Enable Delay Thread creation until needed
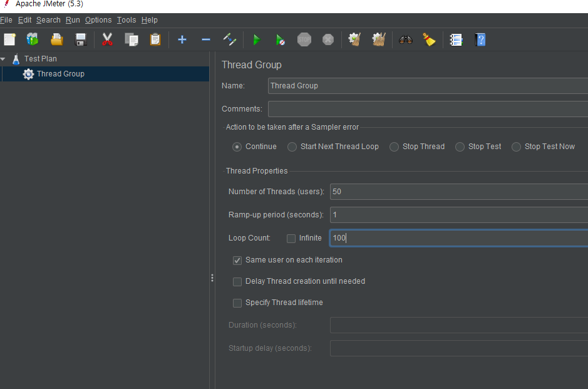588x389 pixels. [237, 282]
